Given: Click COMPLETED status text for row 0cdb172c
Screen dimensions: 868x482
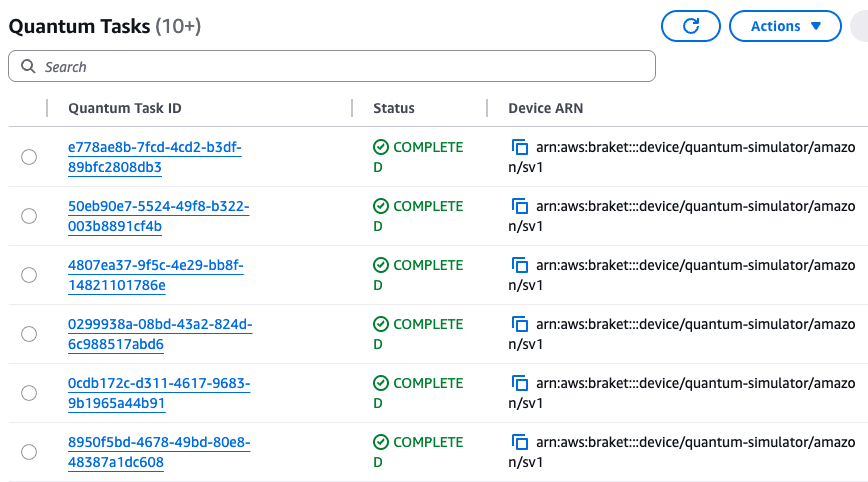Looking at the screenshot, I should point(418,393).
